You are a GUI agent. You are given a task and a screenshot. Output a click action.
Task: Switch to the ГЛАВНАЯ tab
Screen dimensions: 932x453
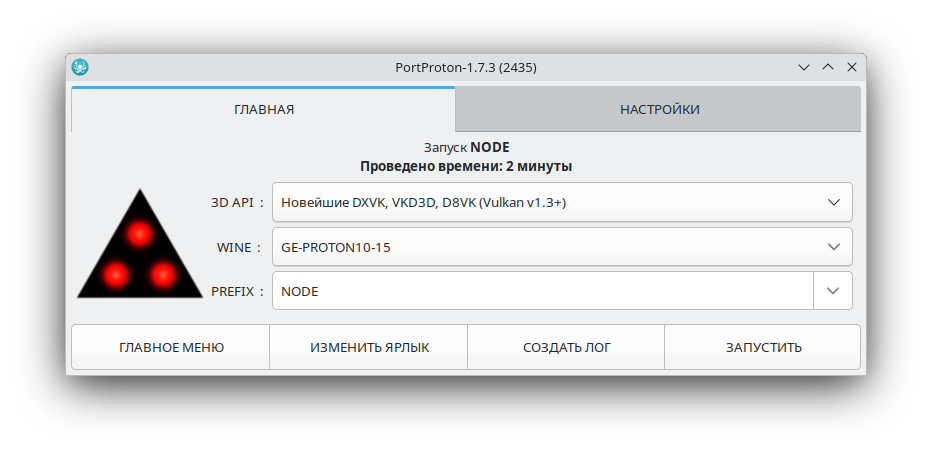tap(263, 109)
